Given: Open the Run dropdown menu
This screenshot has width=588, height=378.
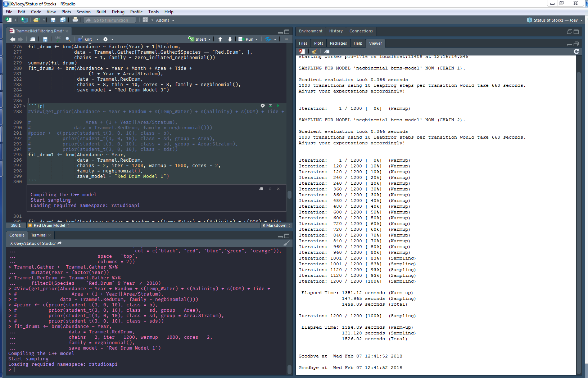Looking at the screenshot, I should click(256, 39).
